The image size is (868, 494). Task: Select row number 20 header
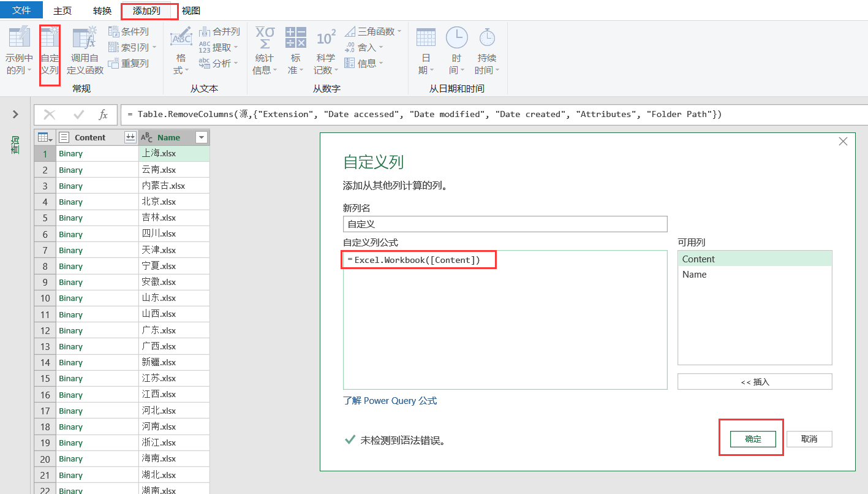tap(45, 459)
